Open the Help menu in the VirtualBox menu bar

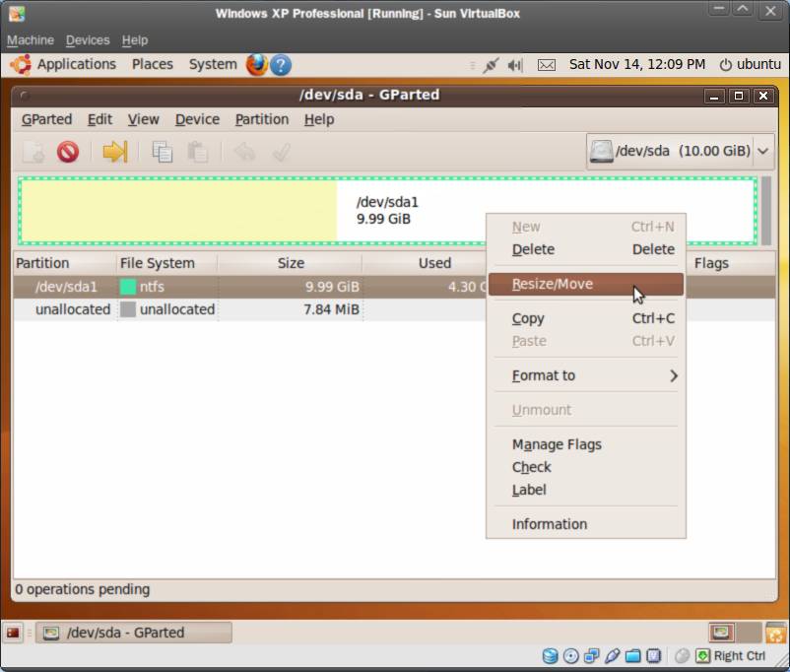tap(135, 40)
